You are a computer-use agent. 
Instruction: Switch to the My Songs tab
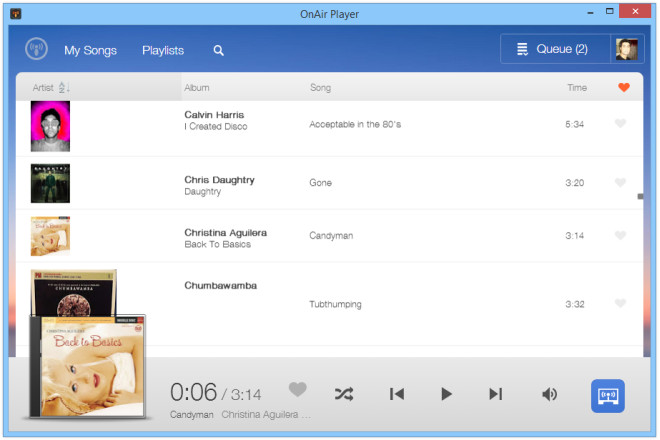pyautogui.click(x=90, y=51)
